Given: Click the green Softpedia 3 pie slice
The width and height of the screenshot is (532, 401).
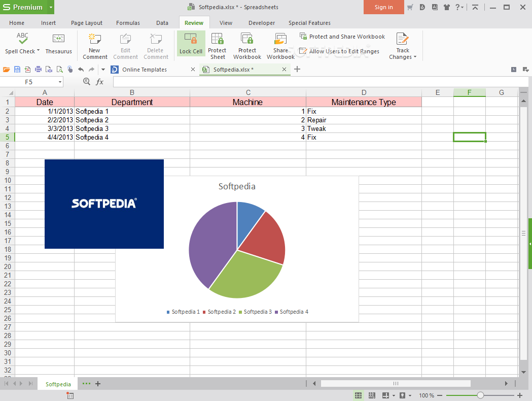Looking at the screenshot, I should tap(246, 276).
